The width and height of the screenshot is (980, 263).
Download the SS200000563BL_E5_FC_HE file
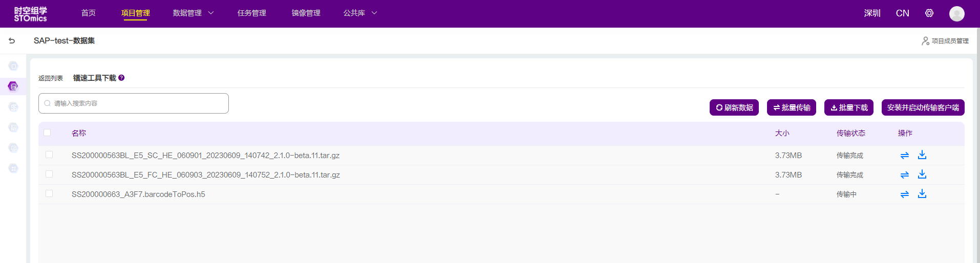[922, 174]
